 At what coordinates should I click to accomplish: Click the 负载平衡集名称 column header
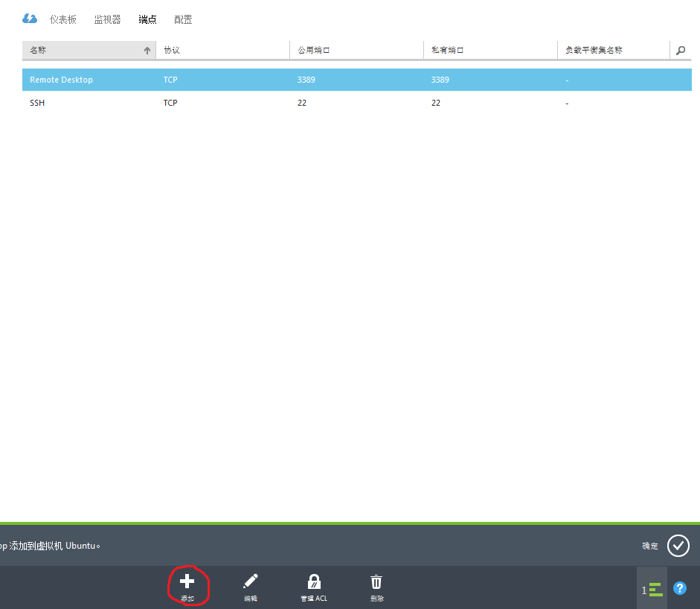[x=611, y=50]
